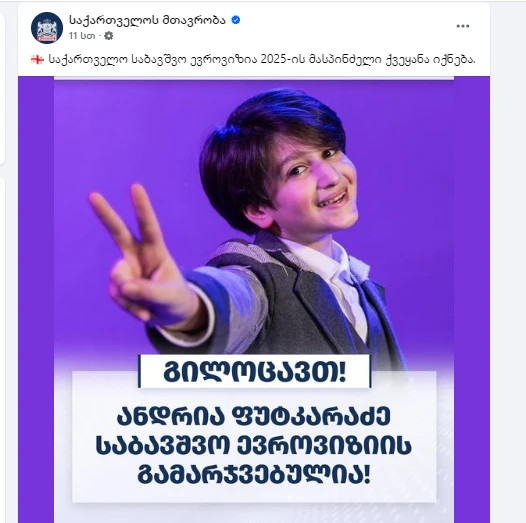This screenshot has width=526, height=523.
Task: Click the გილოცავთ! banner on the image
Action: [255, 371]
